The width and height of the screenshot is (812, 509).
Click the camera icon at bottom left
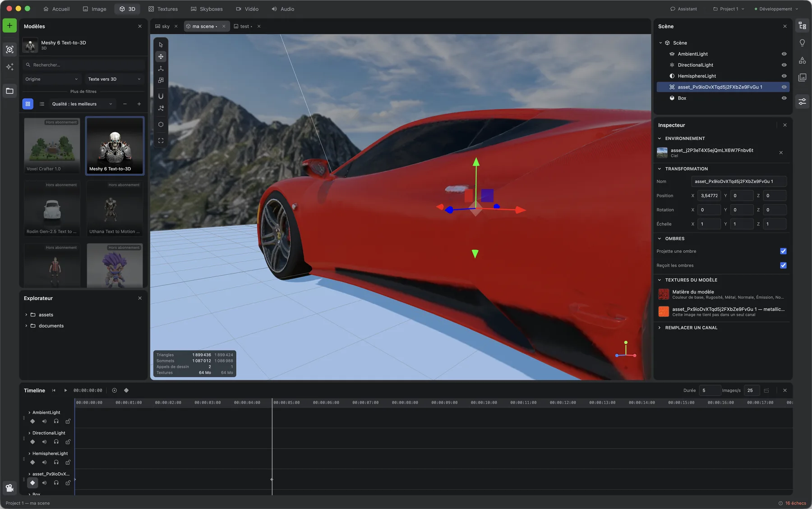coord(9,488)
